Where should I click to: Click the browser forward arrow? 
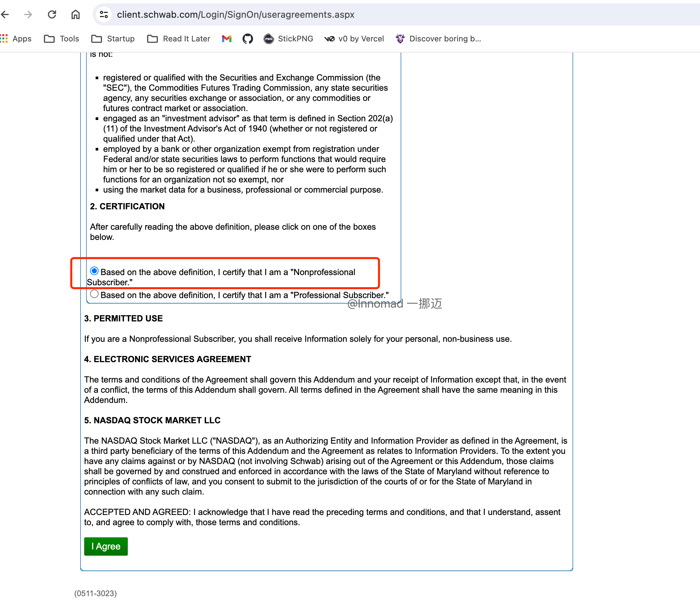coord(28,14)
